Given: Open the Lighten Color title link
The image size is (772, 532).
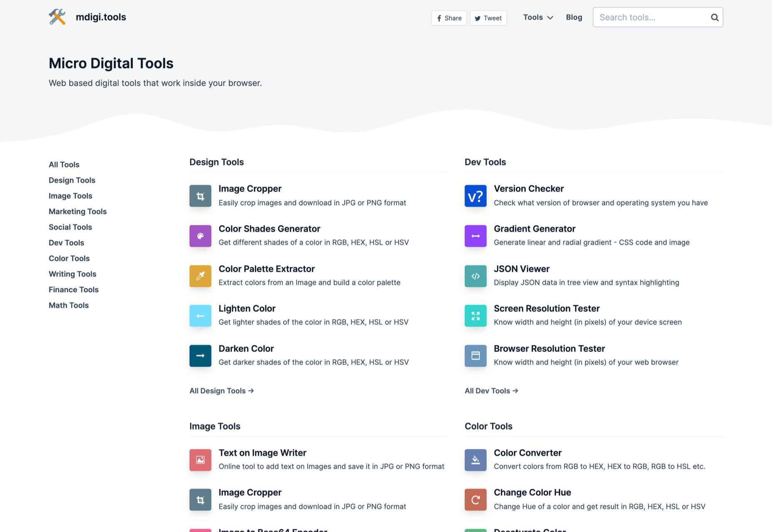Looking at the screenshot, I should [247, 308].
